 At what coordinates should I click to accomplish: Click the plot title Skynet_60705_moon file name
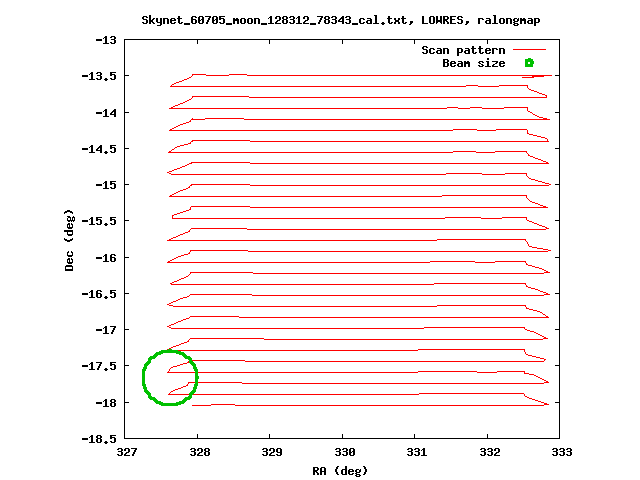coord(274,20)
